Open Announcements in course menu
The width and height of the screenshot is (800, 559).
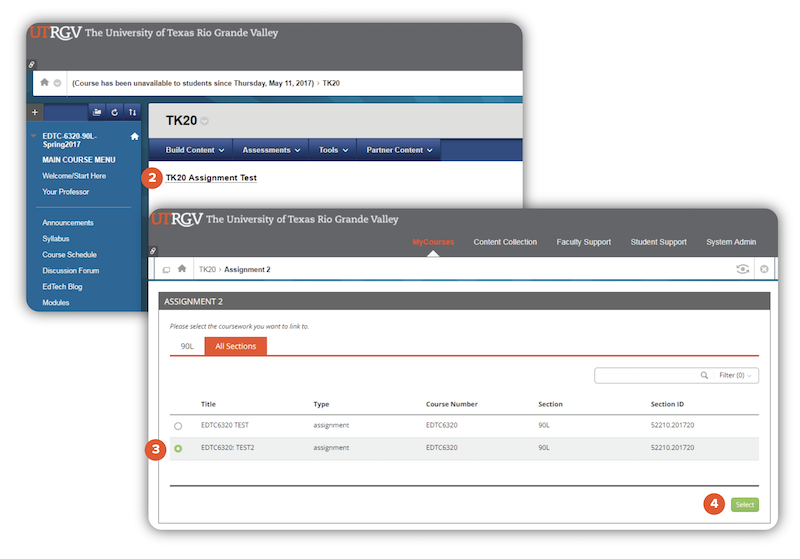pyautogui.click(x=68, y=223)
